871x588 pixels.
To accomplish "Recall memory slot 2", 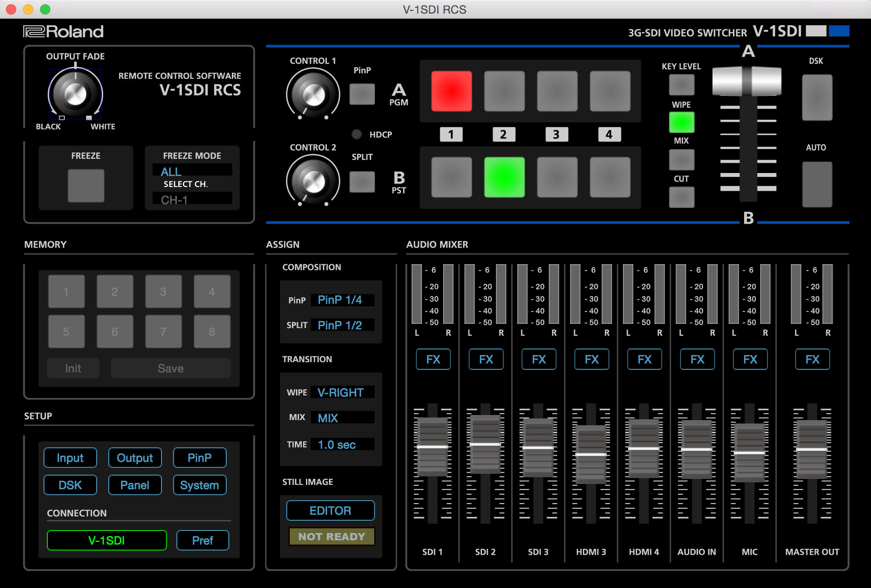I will [115, 291].
